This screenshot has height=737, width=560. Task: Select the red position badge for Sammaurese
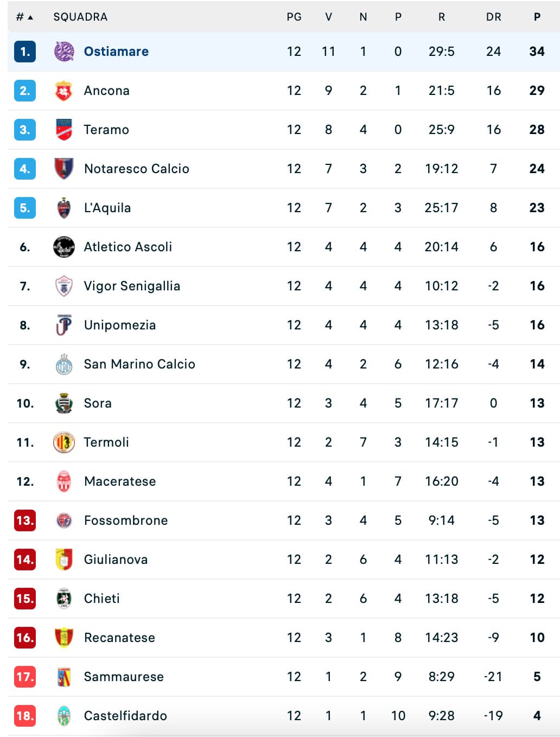(24, 677)
